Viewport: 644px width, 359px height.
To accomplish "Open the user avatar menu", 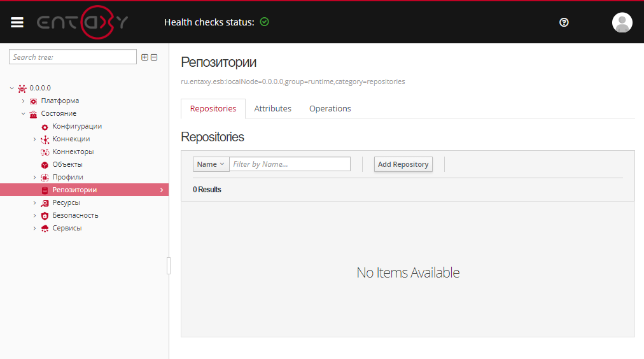I will 622,22.
